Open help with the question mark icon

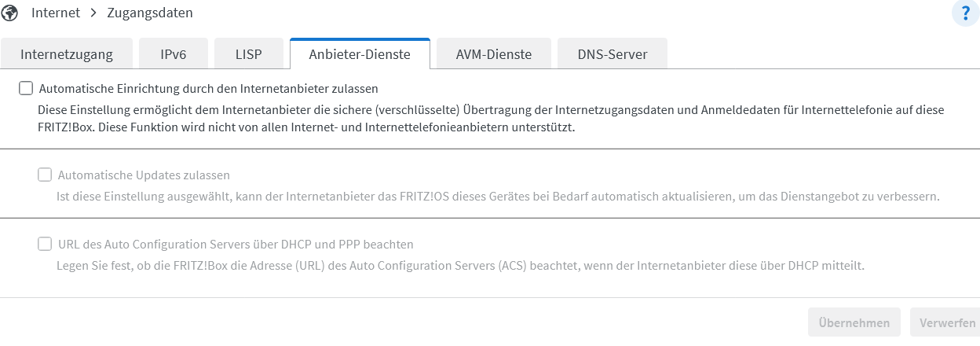(965, 13)
